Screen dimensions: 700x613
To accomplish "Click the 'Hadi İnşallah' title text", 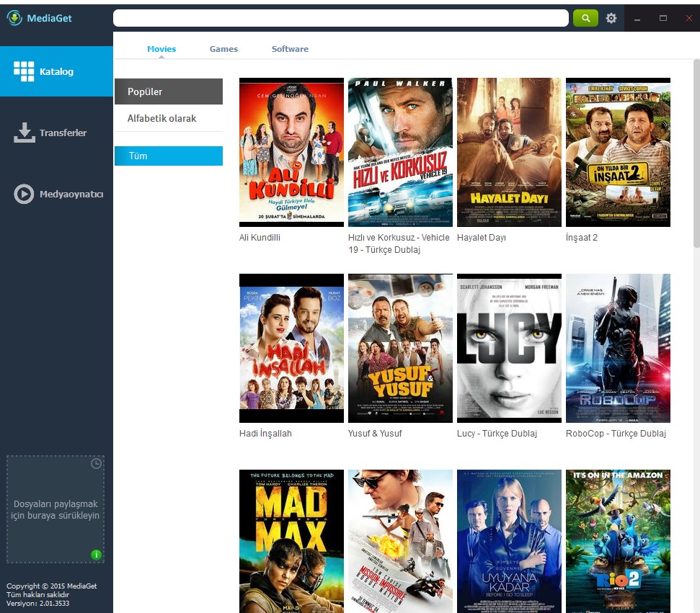I will tap(265, 433).
